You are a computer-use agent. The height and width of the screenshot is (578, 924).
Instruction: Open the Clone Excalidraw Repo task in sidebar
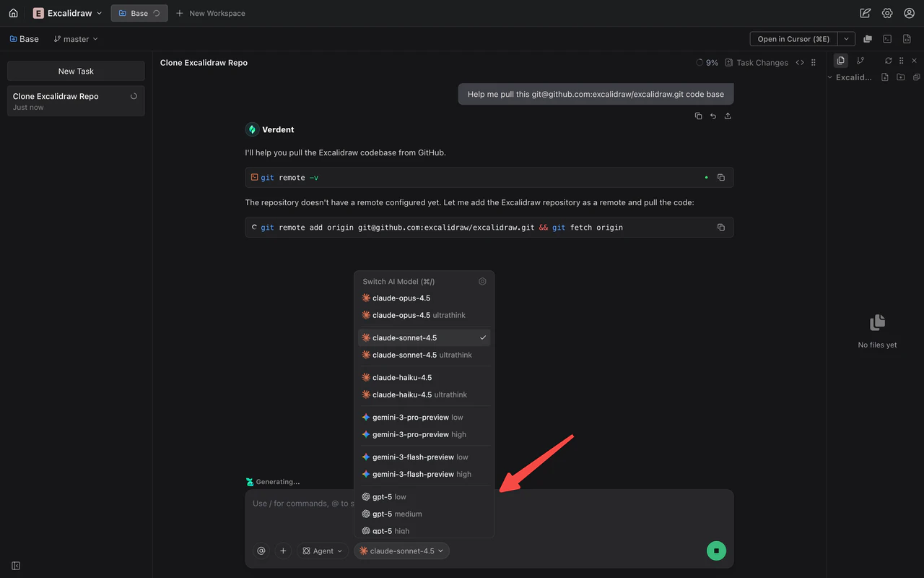tap(76, 101)
